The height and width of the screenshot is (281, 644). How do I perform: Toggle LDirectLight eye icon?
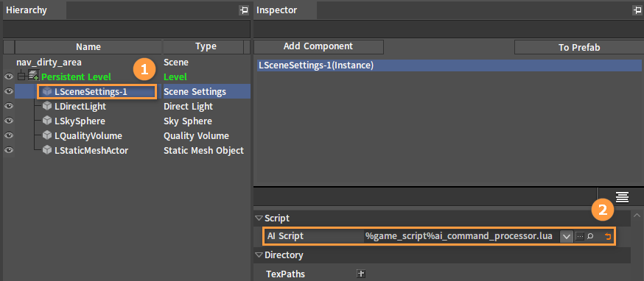point(9,106)
